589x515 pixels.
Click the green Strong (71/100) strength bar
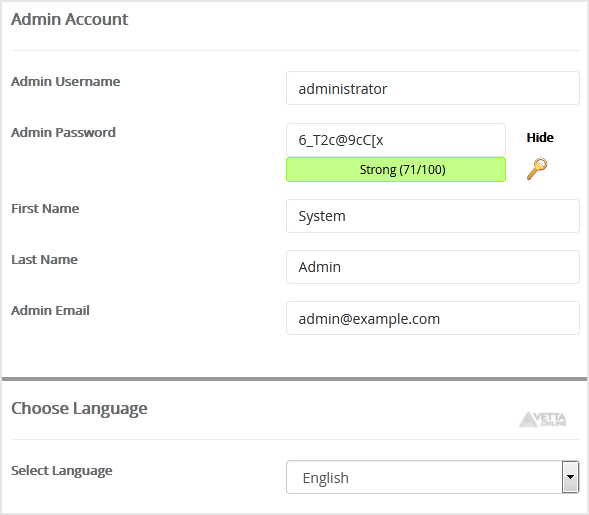[x=396, y=169]
